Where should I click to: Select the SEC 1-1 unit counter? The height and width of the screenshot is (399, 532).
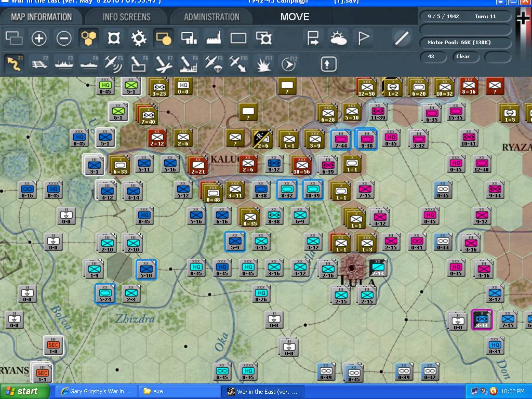42,373
